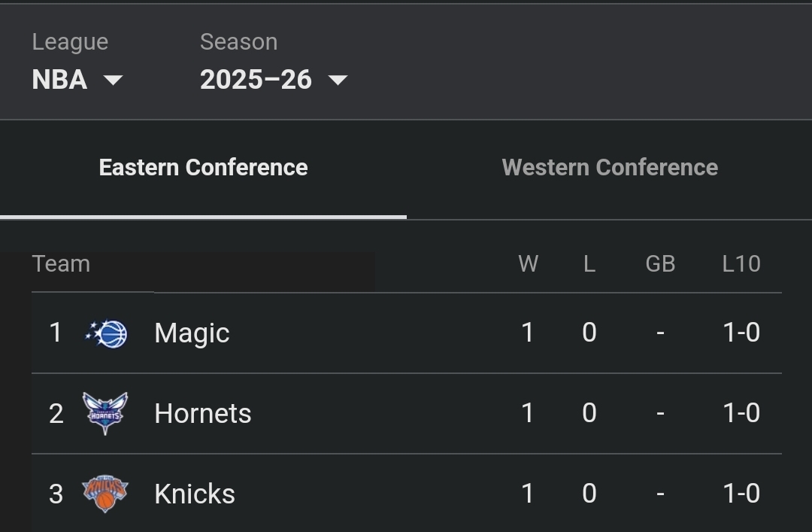Click the L10 column header
Image resolution: width=812 pixels, height=532 pixels.
(x=741, y=264)
